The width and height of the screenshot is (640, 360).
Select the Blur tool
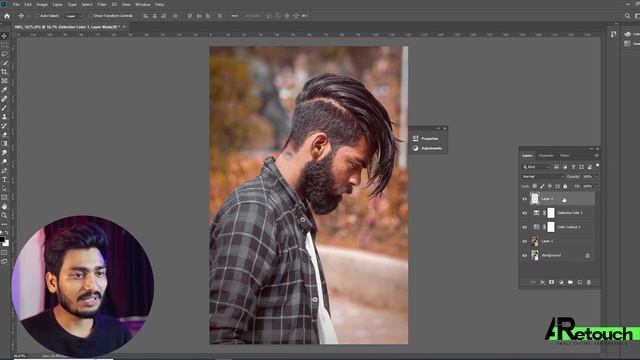click(4, 153)
